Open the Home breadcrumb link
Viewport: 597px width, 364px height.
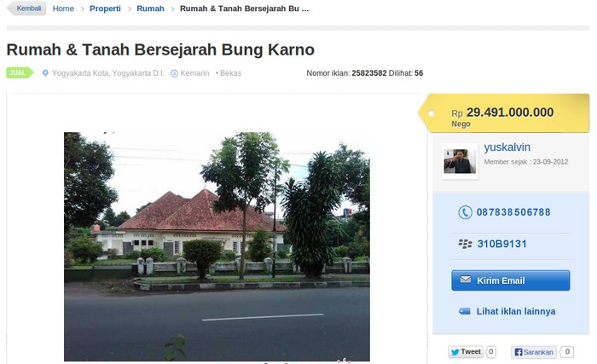click(63, 9)
